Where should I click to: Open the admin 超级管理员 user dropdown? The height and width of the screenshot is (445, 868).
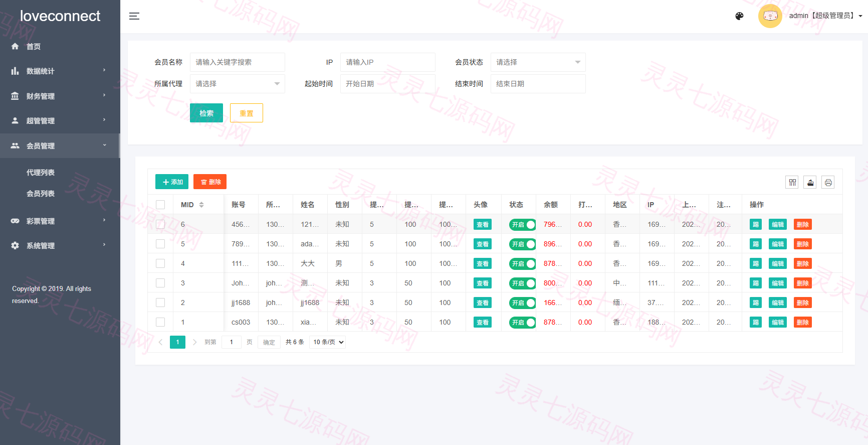click(825, 16)
